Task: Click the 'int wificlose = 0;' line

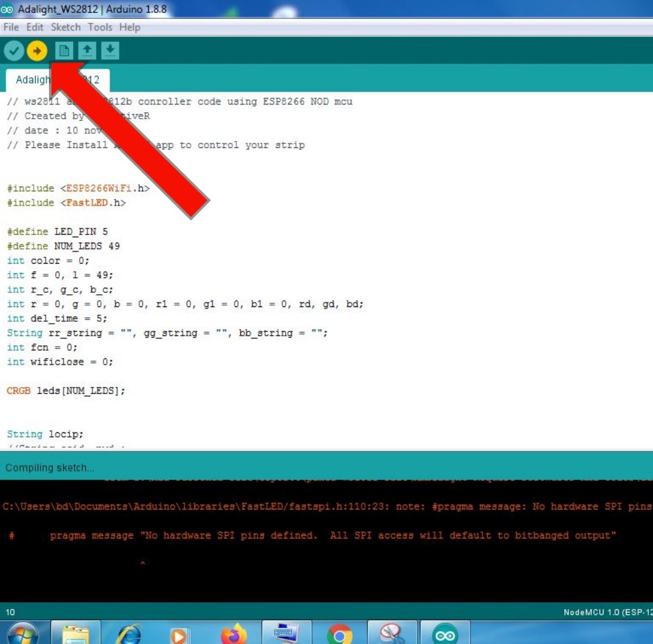Action: (60, 362)
